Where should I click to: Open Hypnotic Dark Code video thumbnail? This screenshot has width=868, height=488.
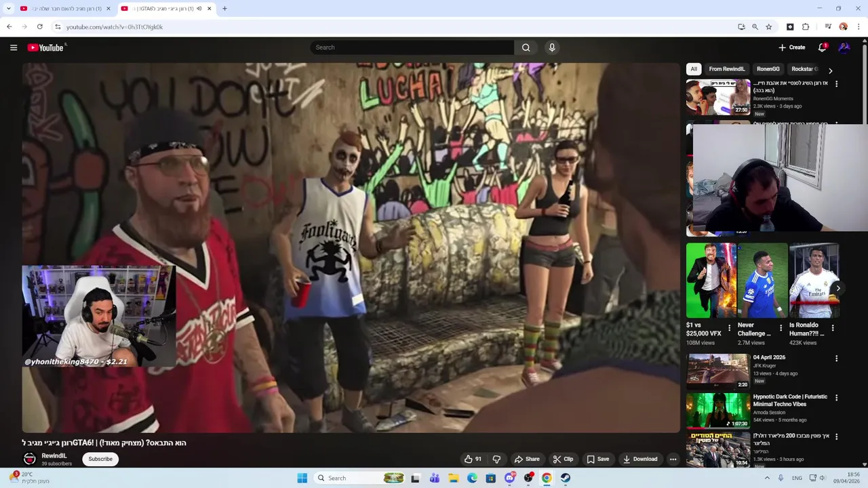pyautogui.click(x=718, y=411)
